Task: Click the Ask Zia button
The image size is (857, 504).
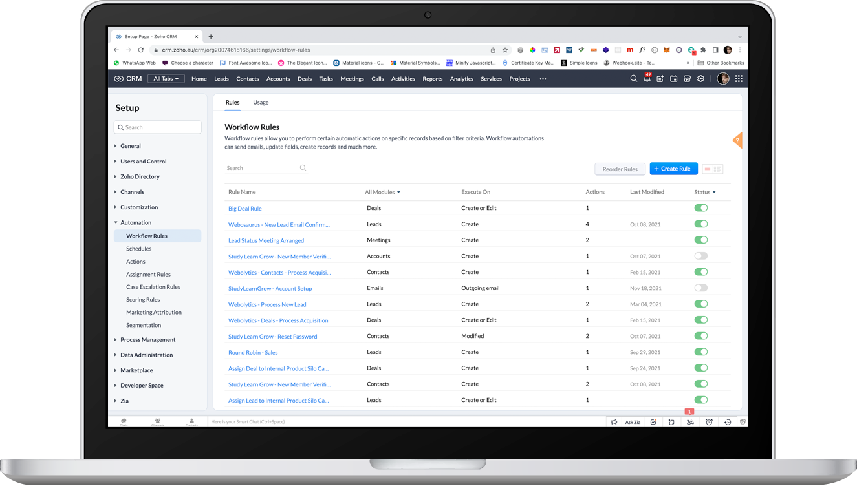Action: 633,421
